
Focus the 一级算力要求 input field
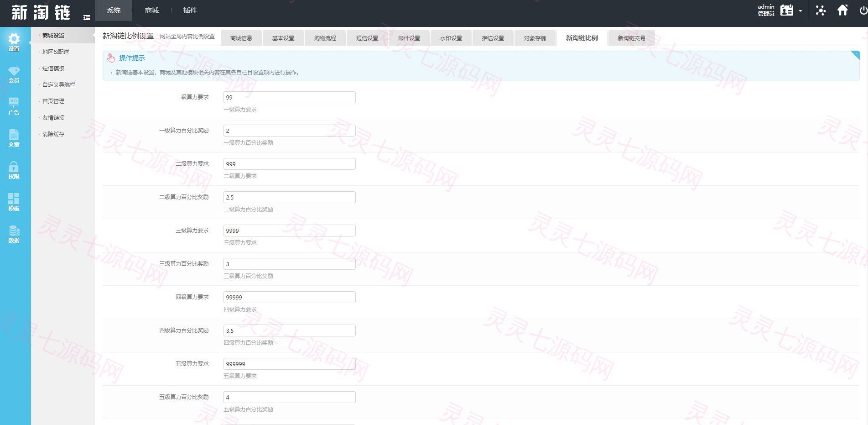coord(290,97)
